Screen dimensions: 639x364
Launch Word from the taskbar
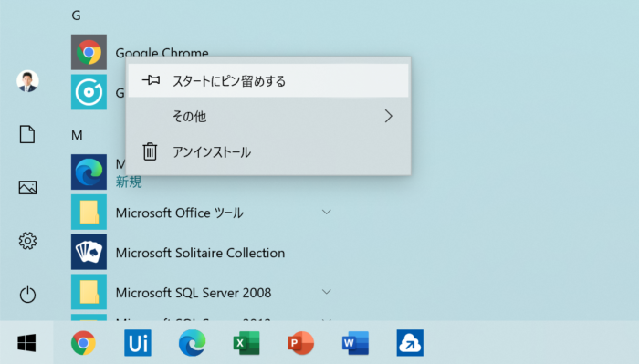[355, 343]
